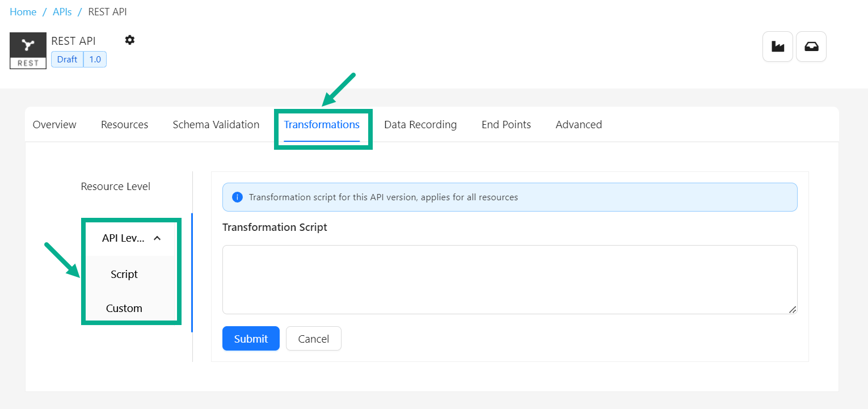Click the REST API logo thumbnail
This screenshot has height=409, width=868.
pyautogui.click(x=28, y=50)
